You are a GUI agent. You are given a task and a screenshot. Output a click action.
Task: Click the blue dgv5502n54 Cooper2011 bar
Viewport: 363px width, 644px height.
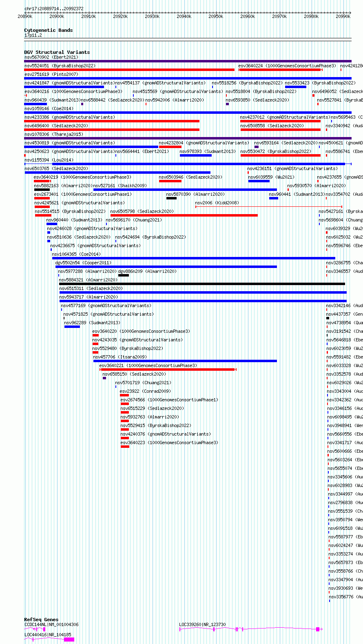point(166,267)
